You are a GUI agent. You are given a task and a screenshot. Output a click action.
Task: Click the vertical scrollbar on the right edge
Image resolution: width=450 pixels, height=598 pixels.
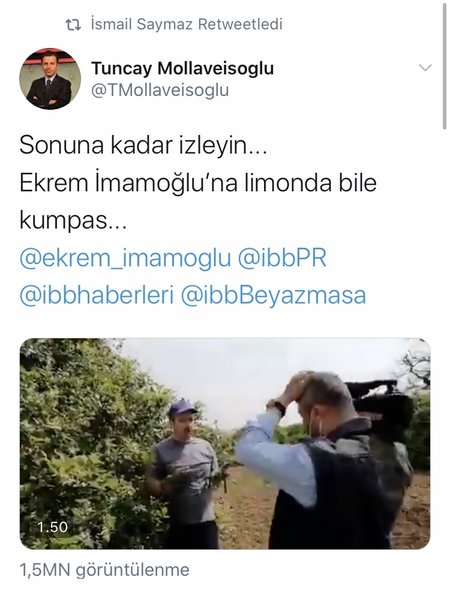pos(444,67)
